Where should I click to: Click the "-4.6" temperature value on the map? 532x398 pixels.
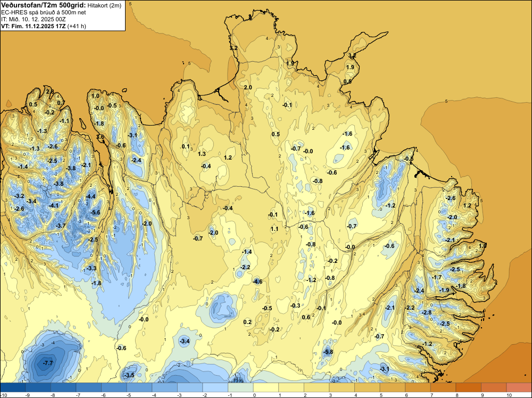click(257, 281)
